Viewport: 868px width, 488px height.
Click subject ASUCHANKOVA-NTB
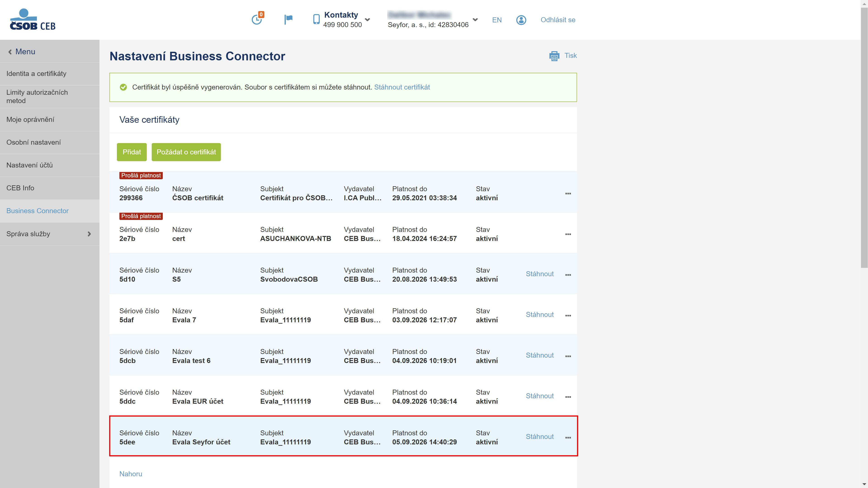pyautogui.click(x=296, y=239)
